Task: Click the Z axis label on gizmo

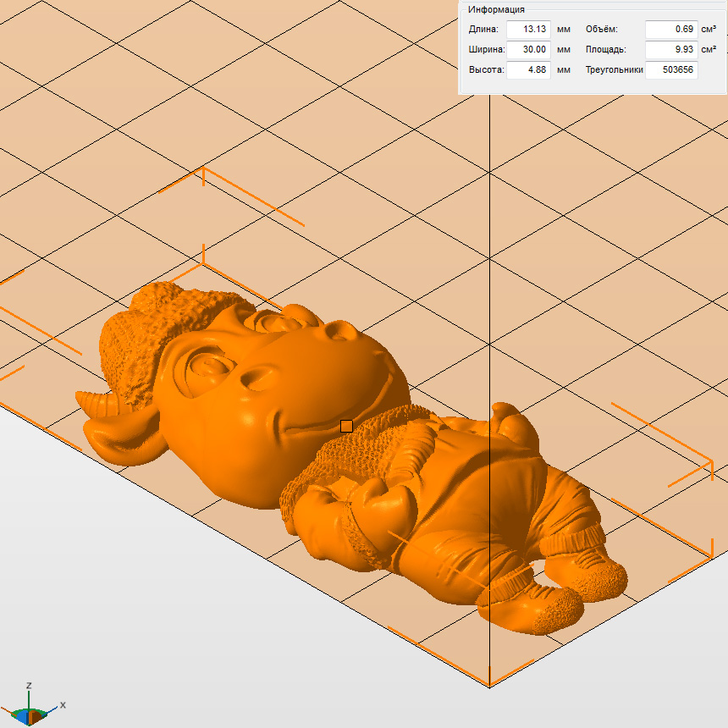Action: [29, 686]
